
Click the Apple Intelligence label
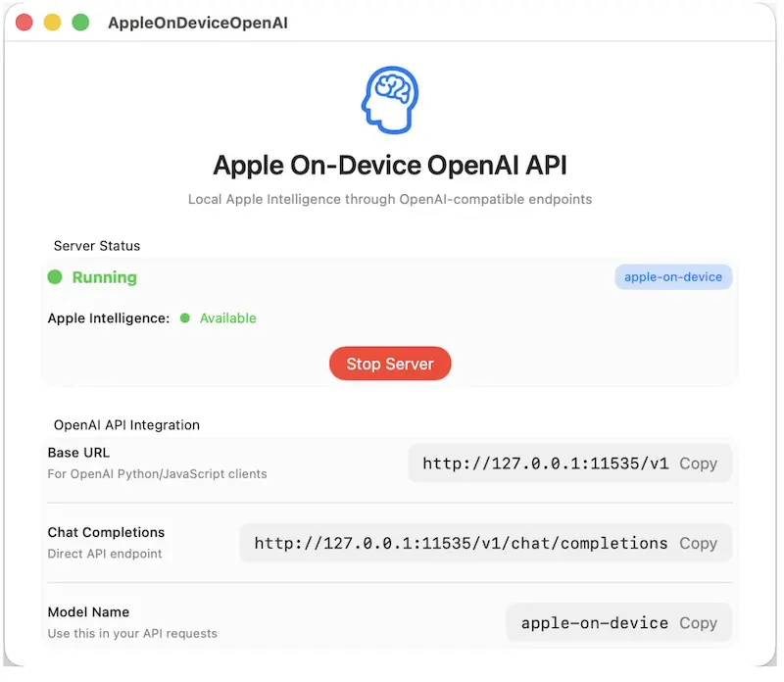pyautogui.click(x=109, y=318)
